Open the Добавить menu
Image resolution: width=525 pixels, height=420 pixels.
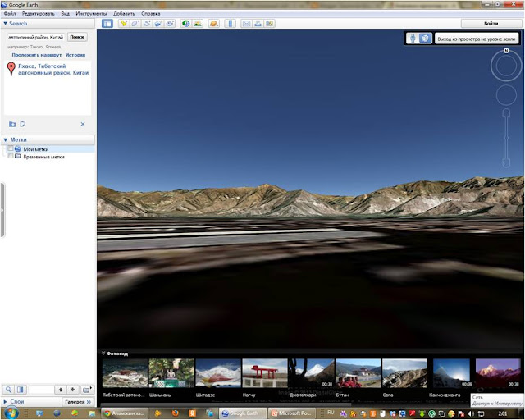tap(124, 14)
